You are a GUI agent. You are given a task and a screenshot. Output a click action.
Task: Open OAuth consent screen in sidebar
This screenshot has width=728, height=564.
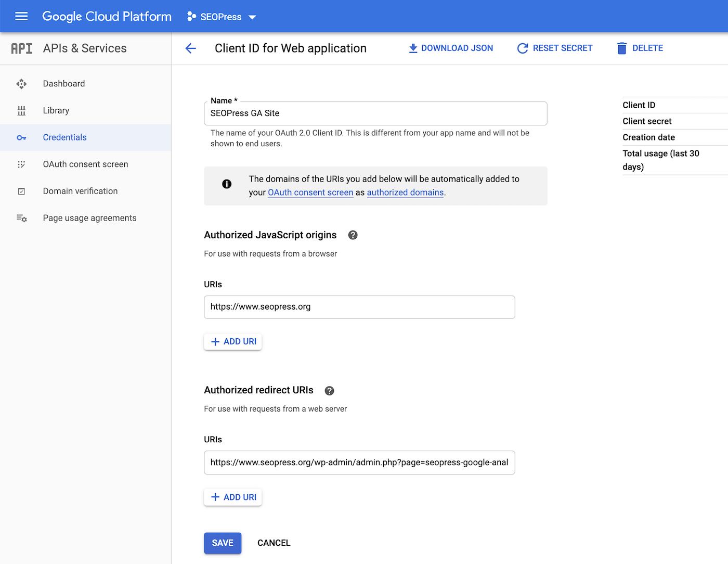(85, 164)
